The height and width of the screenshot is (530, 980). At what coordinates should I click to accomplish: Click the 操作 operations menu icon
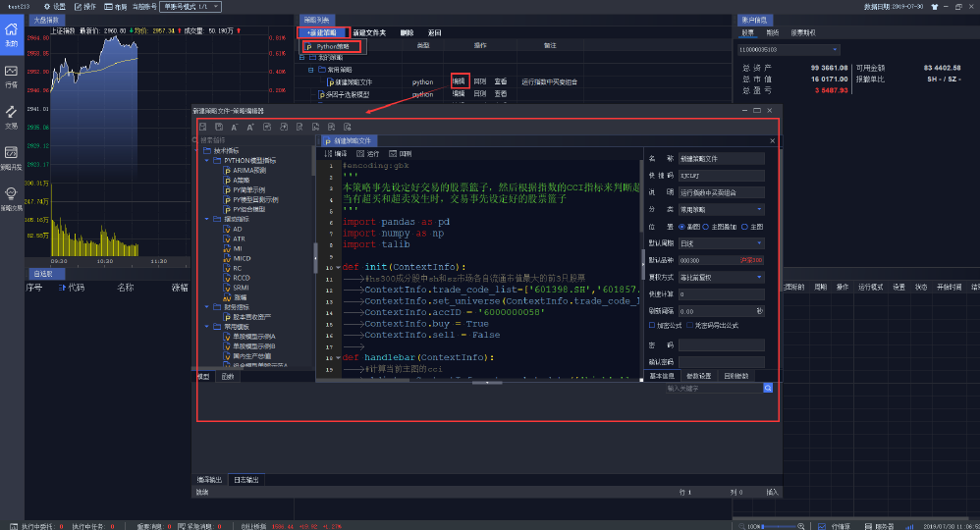click(x=85, y=6)
